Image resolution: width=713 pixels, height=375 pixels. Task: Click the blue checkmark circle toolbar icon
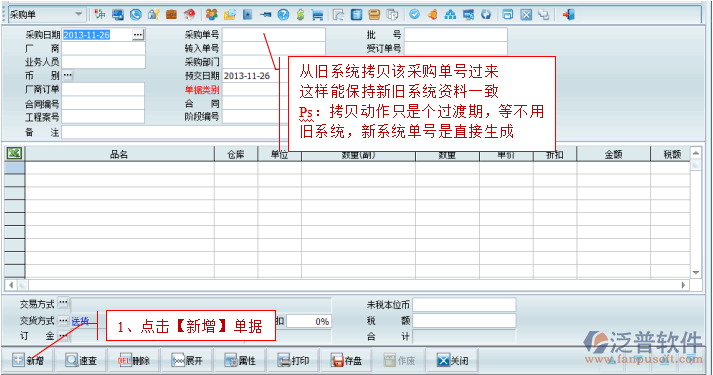coord(414,15)
